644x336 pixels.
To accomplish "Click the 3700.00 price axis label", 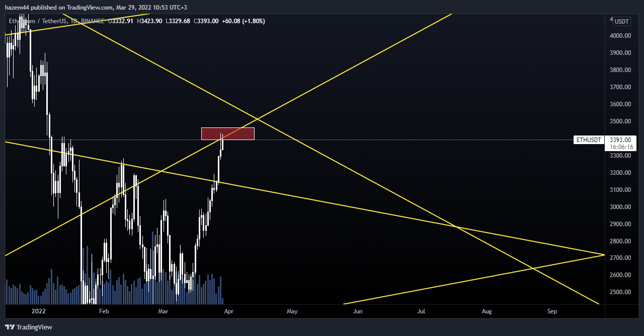I will pyautogui.click(x=620, y=87).
